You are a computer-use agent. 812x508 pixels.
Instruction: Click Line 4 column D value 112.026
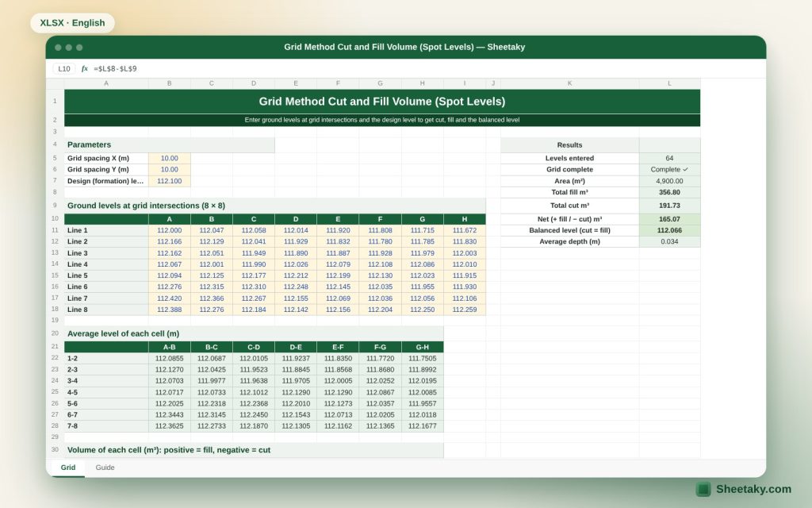(296, 264)
